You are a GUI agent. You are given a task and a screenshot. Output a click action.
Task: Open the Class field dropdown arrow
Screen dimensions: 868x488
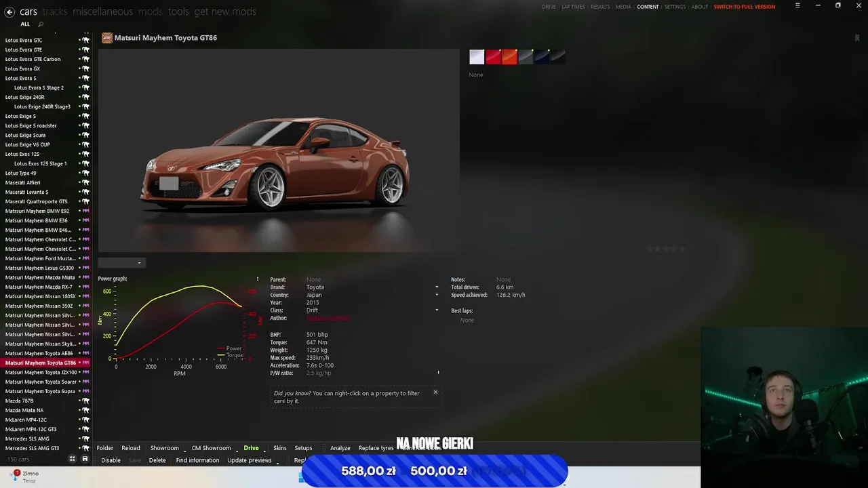coord(437,310)
